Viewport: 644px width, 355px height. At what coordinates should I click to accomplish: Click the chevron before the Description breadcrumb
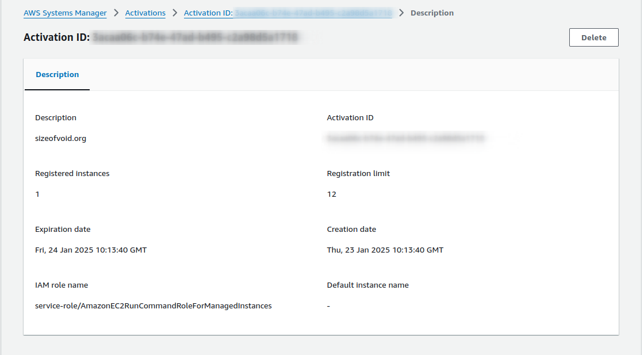click(401, 13)
